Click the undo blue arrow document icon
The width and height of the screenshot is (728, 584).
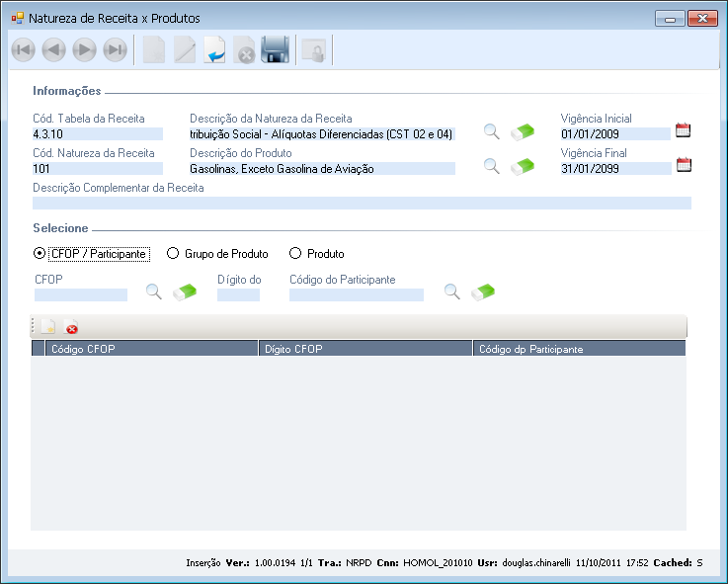point(214,50)
